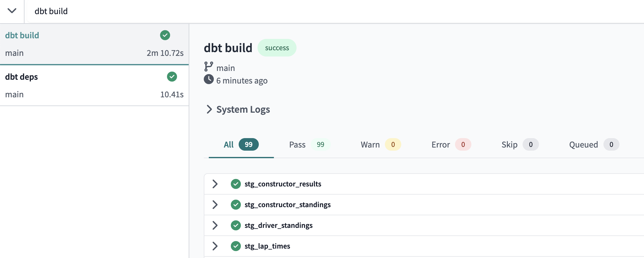Click the success status badge
Viewport: 644px width, 258px height.
tap(277, 48)
